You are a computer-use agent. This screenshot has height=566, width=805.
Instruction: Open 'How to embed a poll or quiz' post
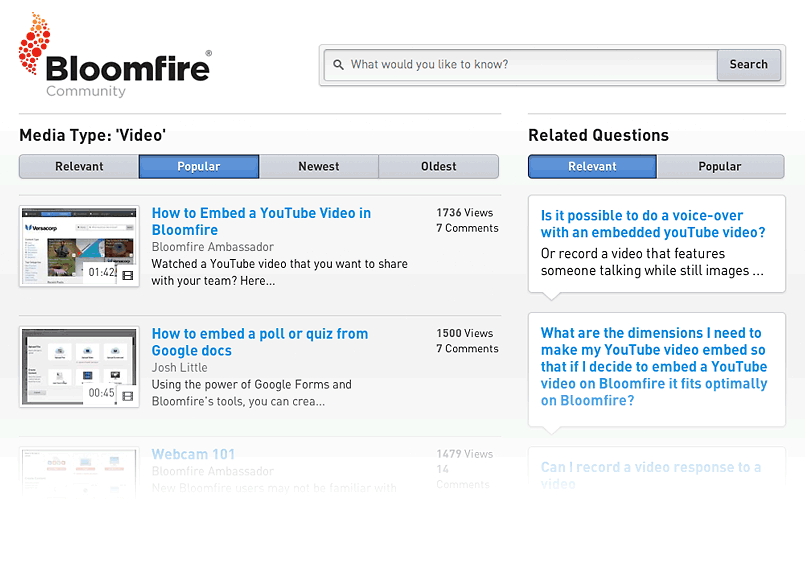[260, 342]
